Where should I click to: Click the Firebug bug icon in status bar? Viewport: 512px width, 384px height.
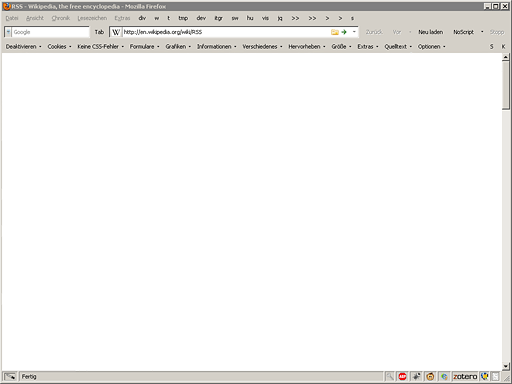[416, 377]
